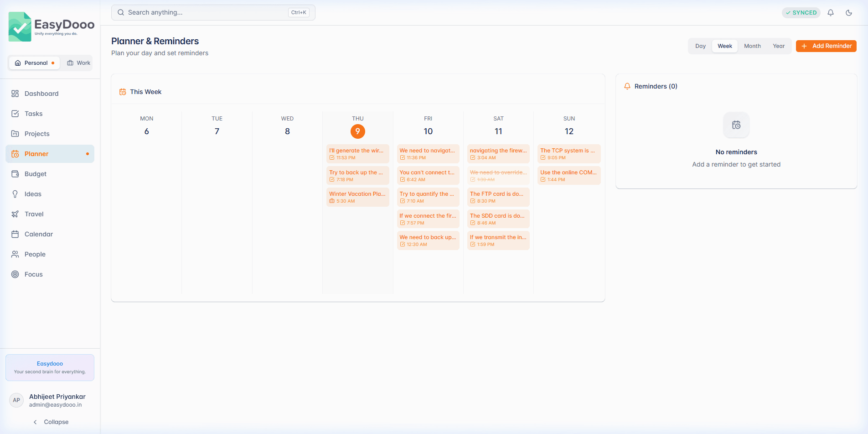This screenshot has height=434, width=868.
Task: Open "Use the online COM..." task
Action: [x=569, y=176]
